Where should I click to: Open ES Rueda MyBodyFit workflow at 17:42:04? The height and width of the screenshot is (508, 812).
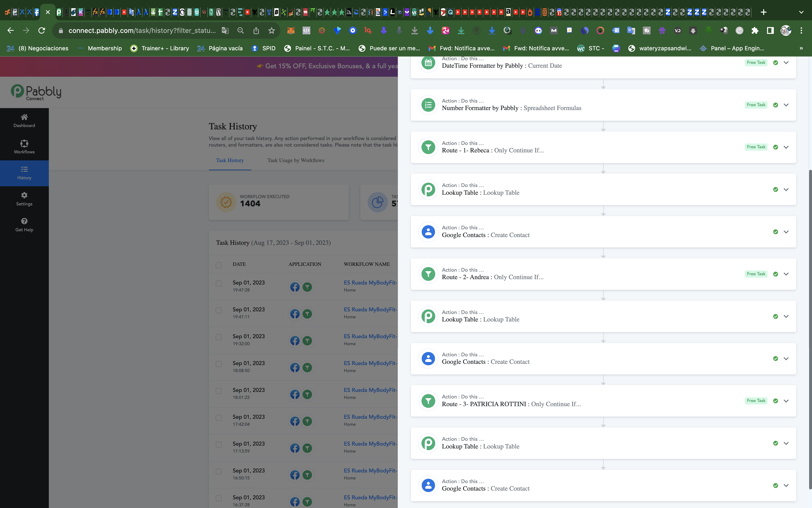[370, 417]
